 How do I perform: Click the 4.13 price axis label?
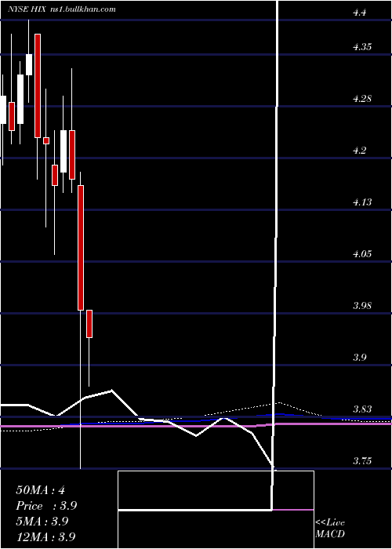point(362,202)
